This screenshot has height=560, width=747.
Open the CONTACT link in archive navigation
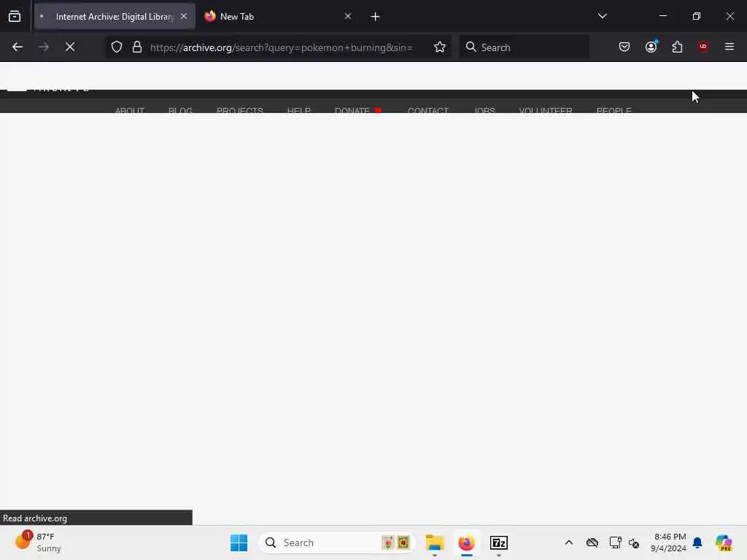[428, 110]
